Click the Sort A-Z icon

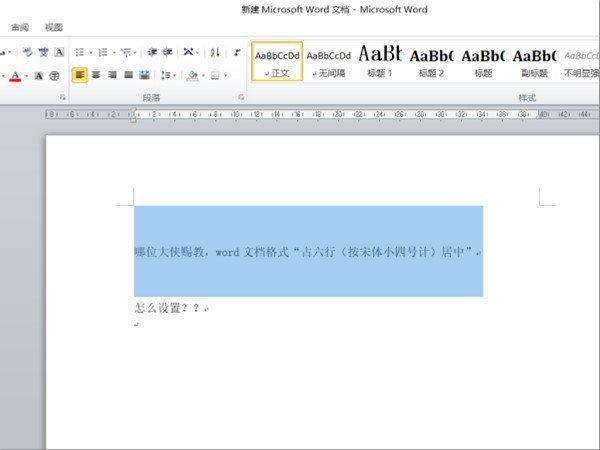pyautogui.click(x=215, y=52)
